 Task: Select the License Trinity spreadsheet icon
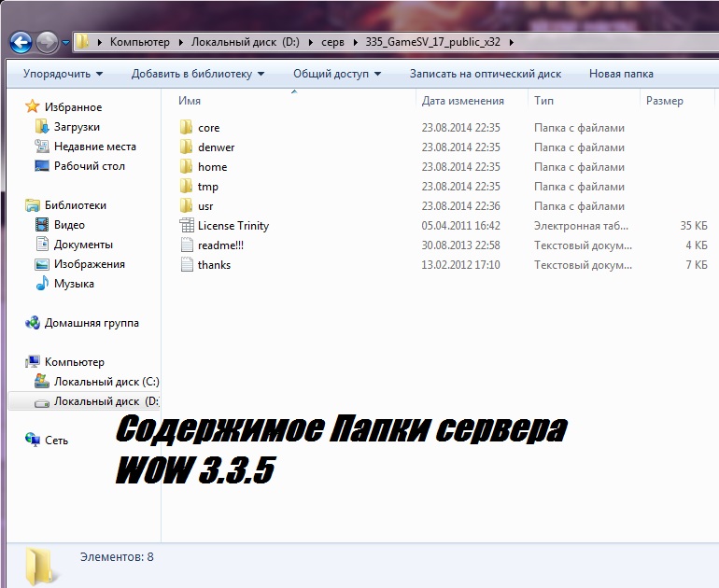click(187, 226)
